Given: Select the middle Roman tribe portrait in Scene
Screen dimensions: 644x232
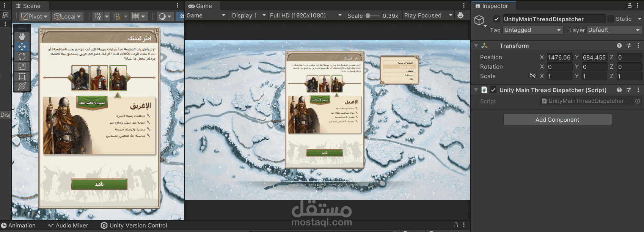Looking at the screenshot, I should pyautogui.click(x=99, y=78).
